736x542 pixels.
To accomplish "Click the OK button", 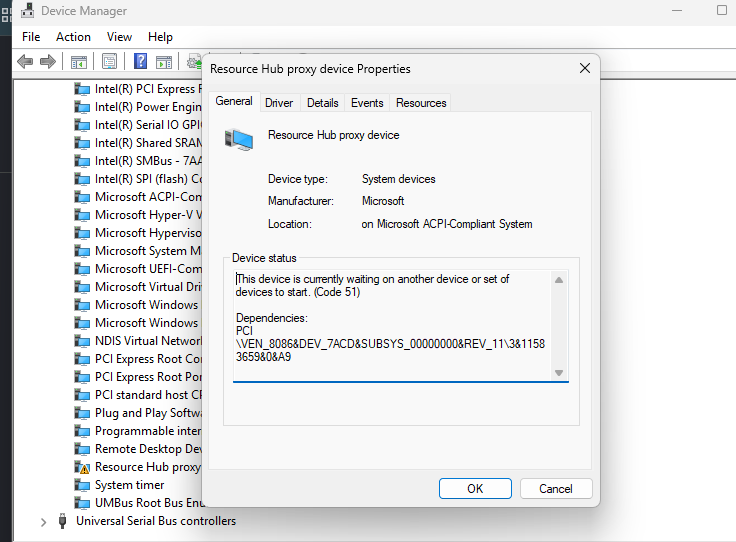I will pyautogui.click(x=475, y=489).
